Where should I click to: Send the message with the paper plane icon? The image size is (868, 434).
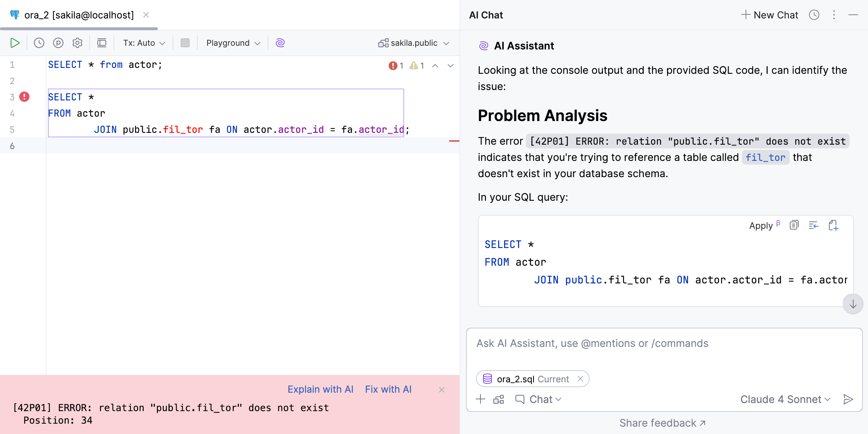[x=848, y=399]
